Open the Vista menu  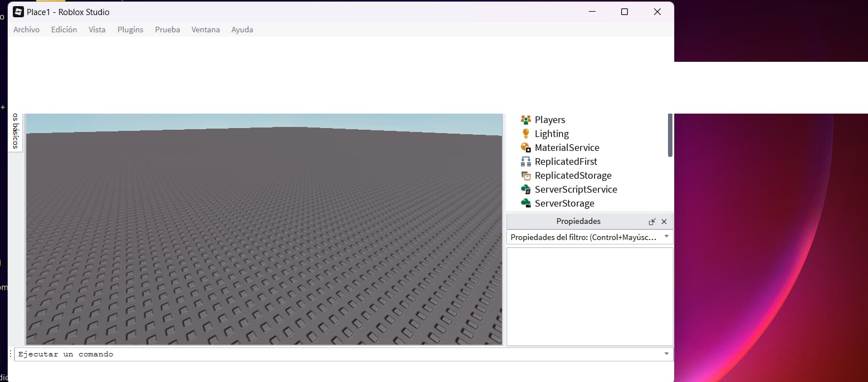point(97,30)
